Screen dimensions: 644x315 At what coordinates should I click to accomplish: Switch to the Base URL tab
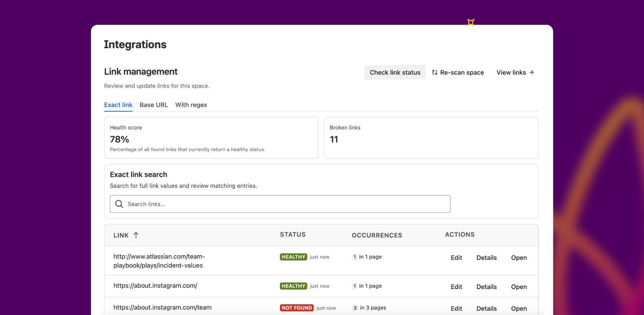(154, 105)
